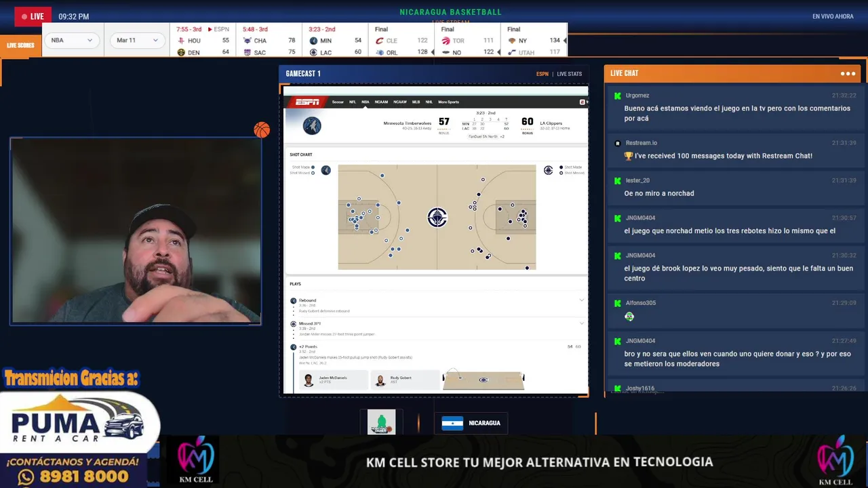Open the NY vs UTAH final score
The image size is (868, 488).
click(534, 41)
